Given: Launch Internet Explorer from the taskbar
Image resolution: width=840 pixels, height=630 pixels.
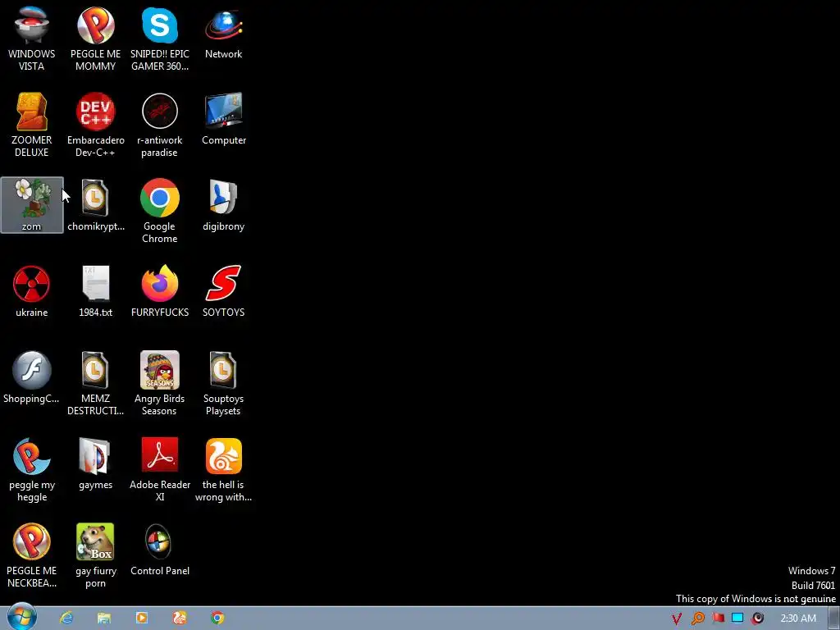Looking at the screenshot, I should [x=66, y=618].
